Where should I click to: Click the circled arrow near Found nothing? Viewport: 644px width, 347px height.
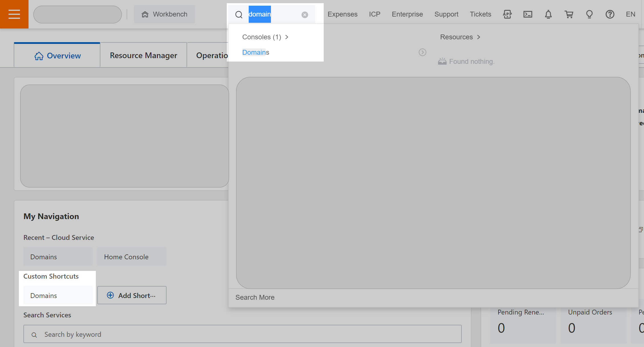(422, 52)
